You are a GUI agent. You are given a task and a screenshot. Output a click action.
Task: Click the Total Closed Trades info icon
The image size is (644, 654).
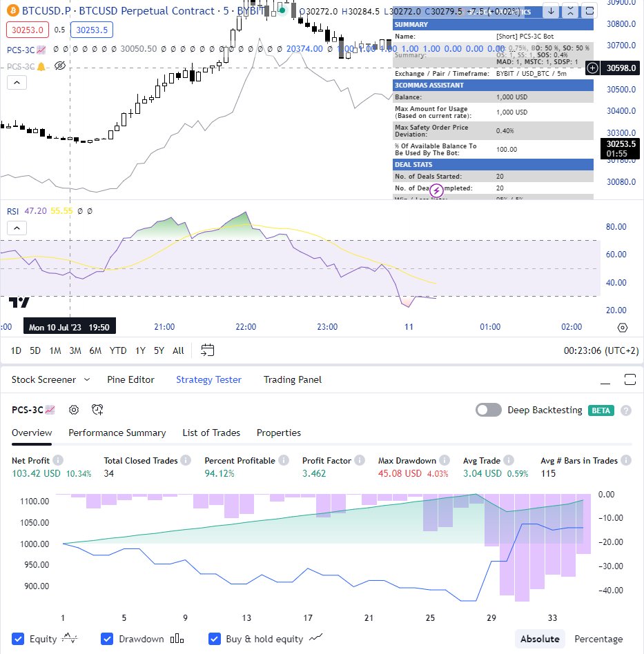[x=186, y=460]
